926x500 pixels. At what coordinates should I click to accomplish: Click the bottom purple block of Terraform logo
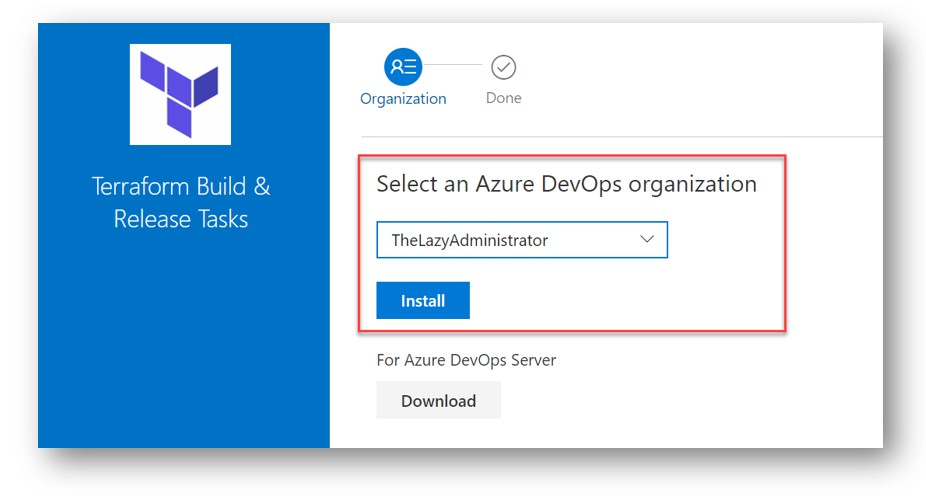pyautogui.click(x=179, y=117)
